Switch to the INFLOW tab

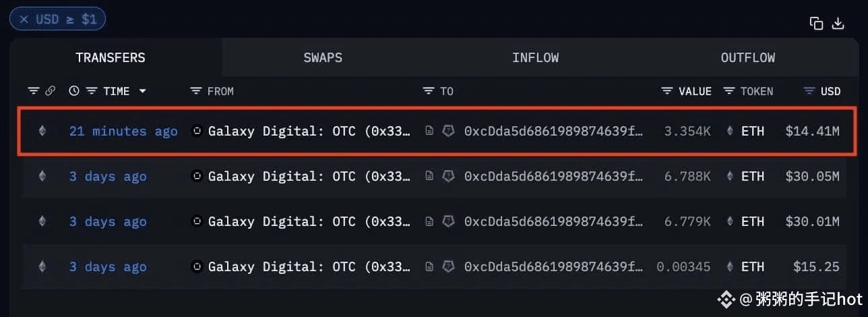click(535, 57)
